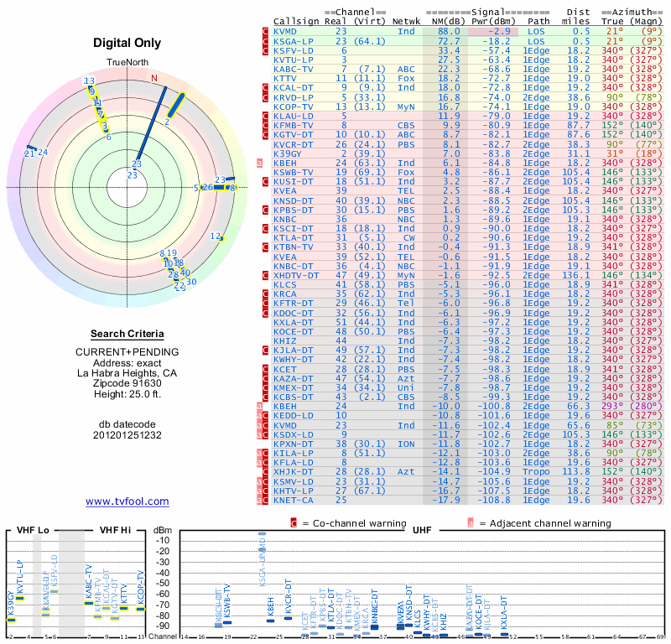Click the 88.0 NM(dB) value for KVMD

(449, 32)
